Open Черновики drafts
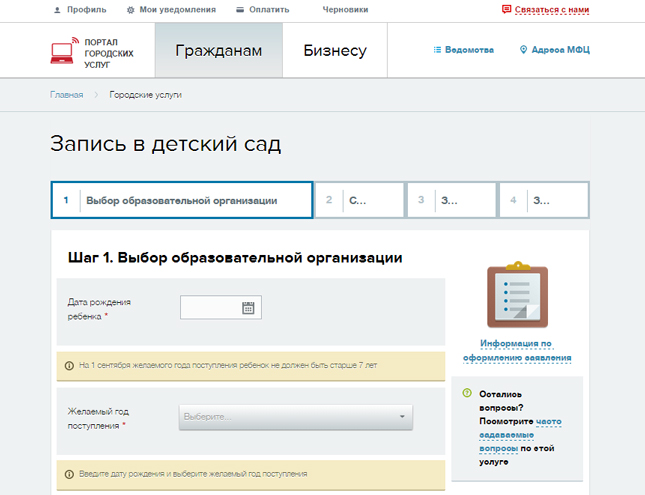 tap(345, 9)
